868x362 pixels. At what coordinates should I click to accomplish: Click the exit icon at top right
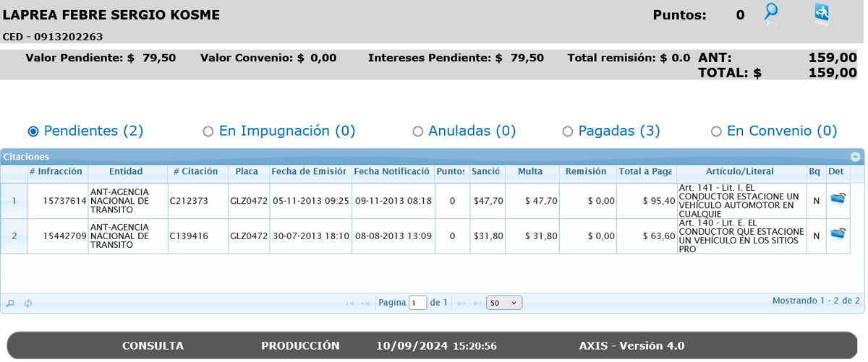[822, 14]
